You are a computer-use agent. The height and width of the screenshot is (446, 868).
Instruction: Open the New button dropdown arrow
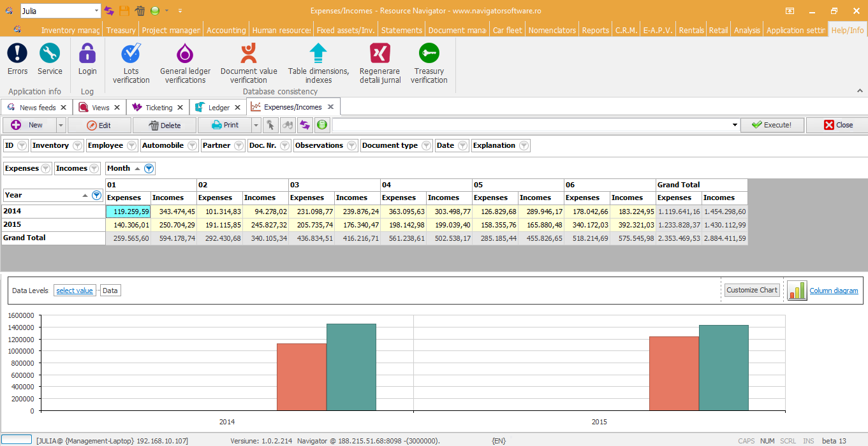[x=61, y=126]
